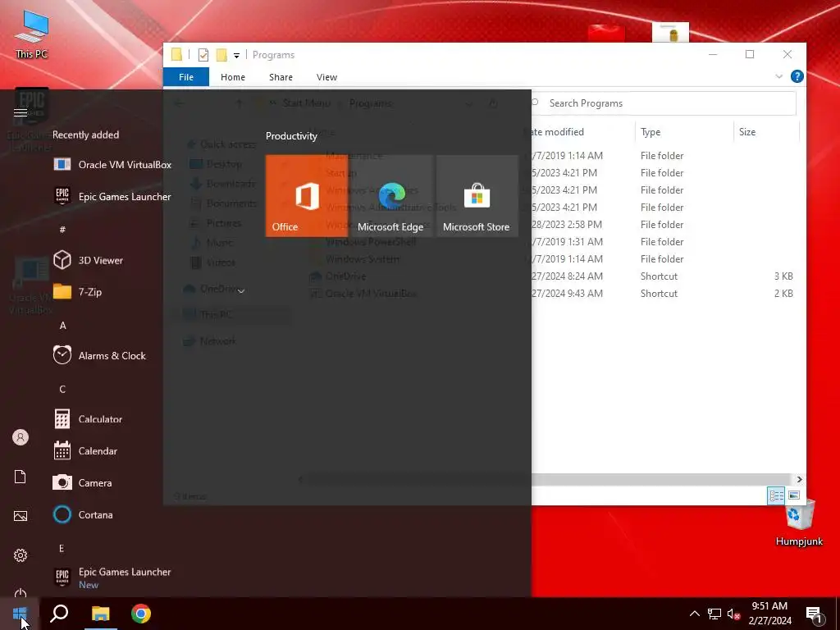Launch Google Chrome from taskbar
The width and height of the screenshot is (840, 630).
141,614
